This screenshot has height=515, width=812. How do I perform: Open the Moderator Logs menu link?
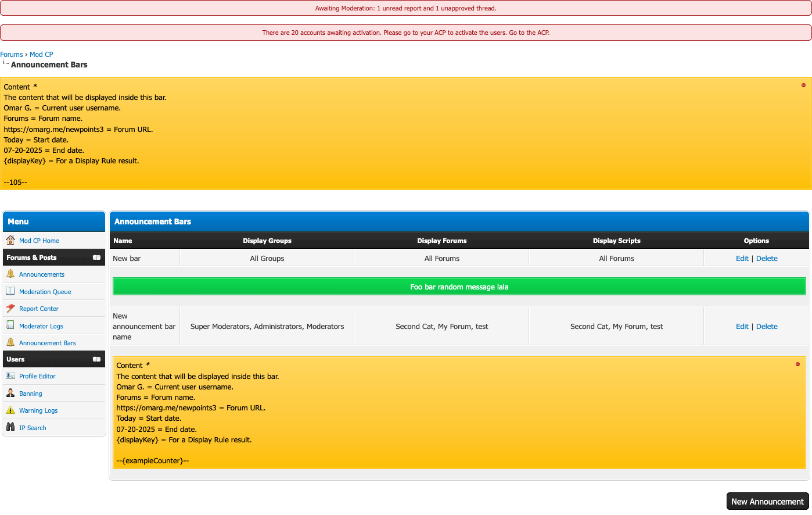click(41, 326)
